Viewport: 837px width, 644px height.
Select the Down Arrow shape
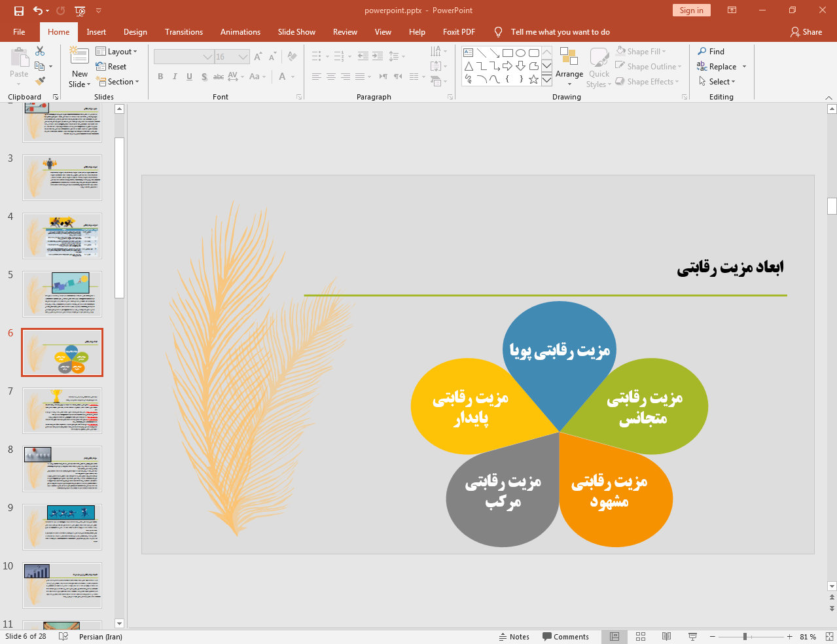click(520, 66)
